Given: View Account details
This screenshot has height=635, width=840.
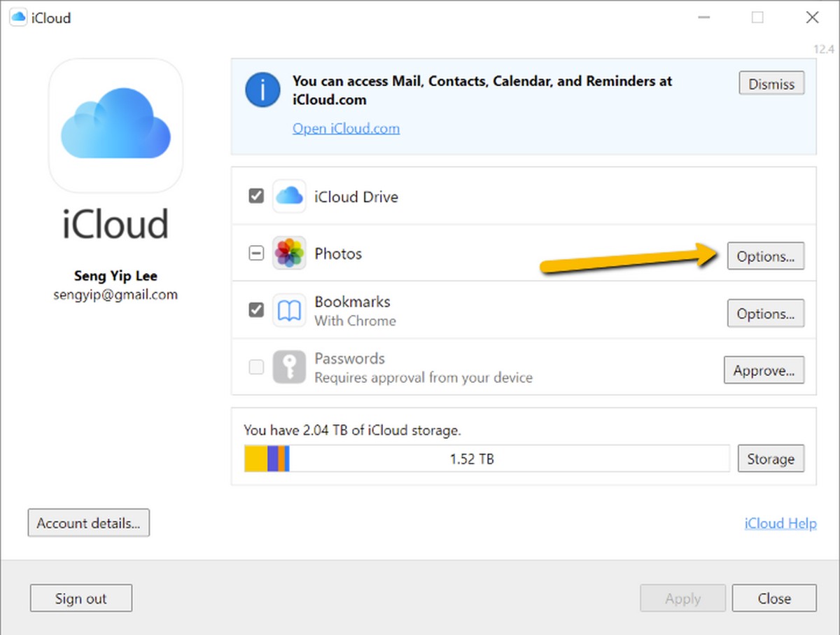Looking at the screenshot, I should pos(88,523).
